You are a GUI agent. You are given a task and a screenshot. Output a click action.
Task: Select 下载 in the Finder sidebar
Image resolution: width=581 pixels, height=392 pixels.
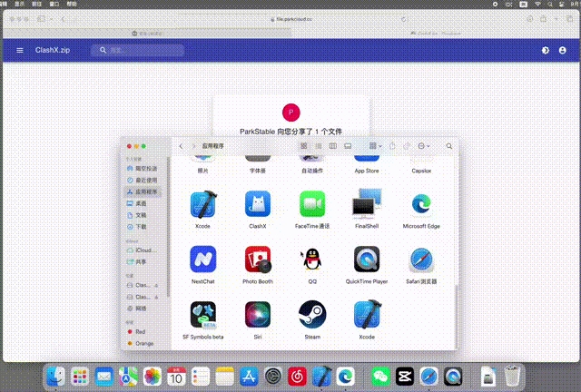pyautogui.click(x=141, y=226)
